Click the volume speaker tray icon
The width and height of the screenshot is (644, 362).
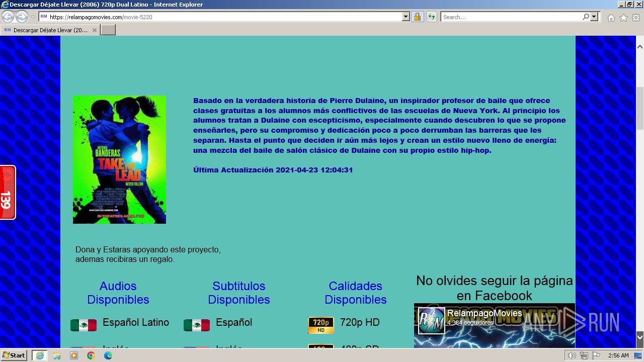click(572, 355)
